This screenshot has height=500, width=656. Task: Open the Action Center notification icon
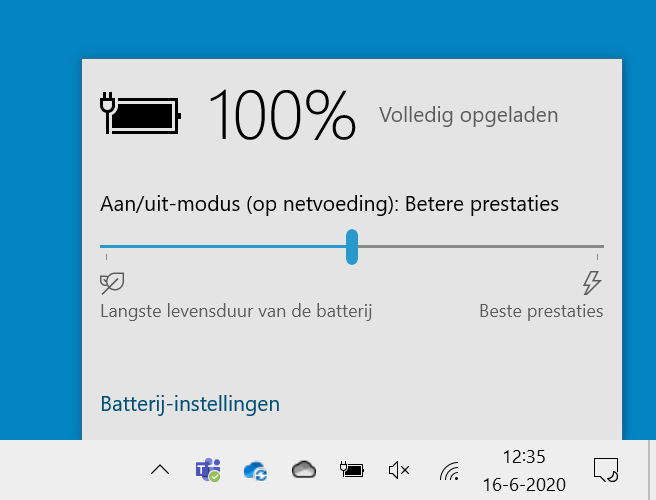click(x=606, y=470)
